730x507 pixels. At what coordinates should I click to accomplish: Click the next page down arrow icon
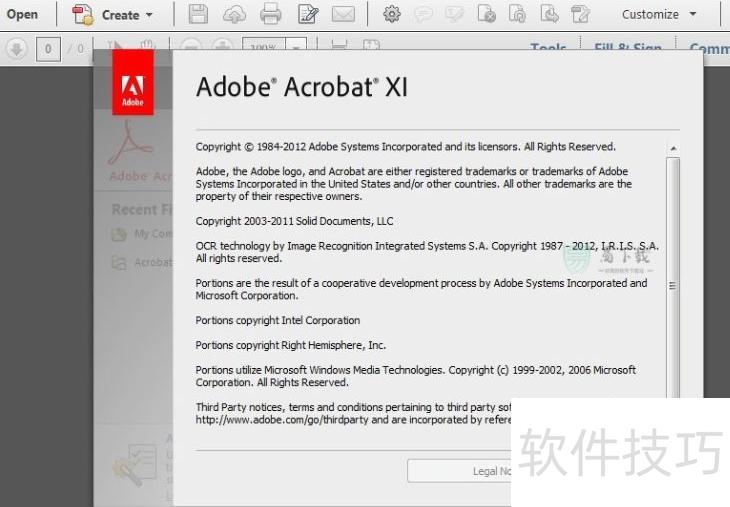click(x=17, y=49)
